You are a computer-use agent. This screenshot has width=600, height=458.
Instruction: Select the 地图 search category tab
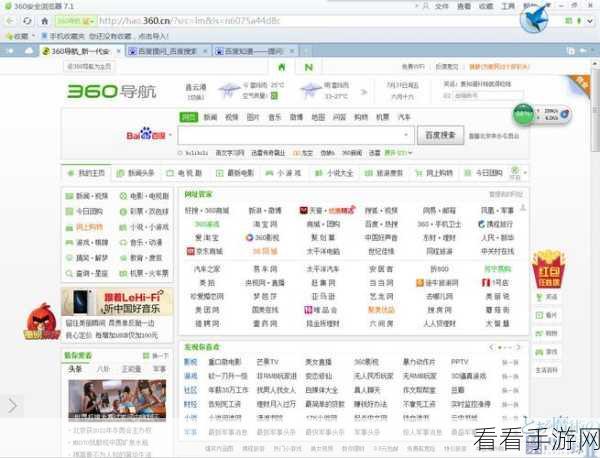click(x=318, y=117)
